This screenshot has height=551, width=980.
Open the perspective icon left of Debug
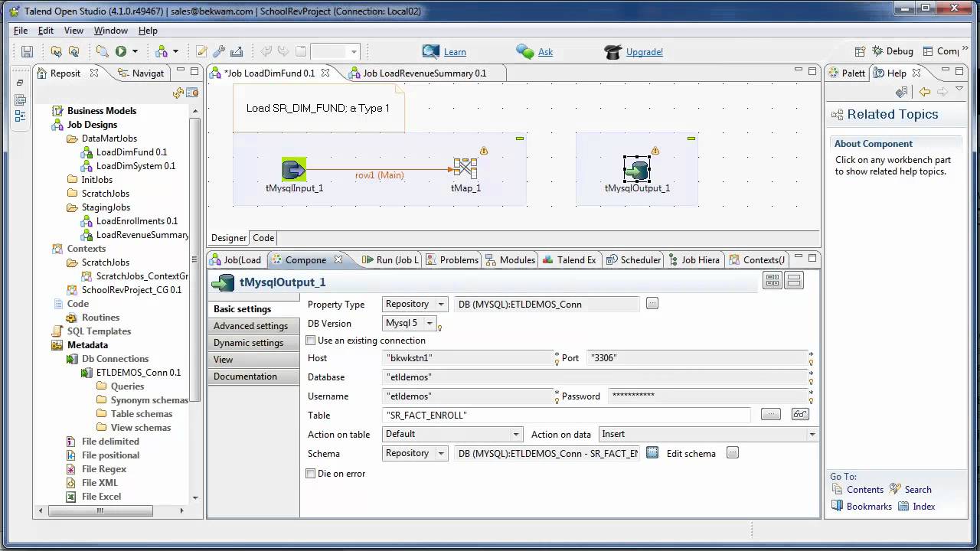(x=860, y=51)
